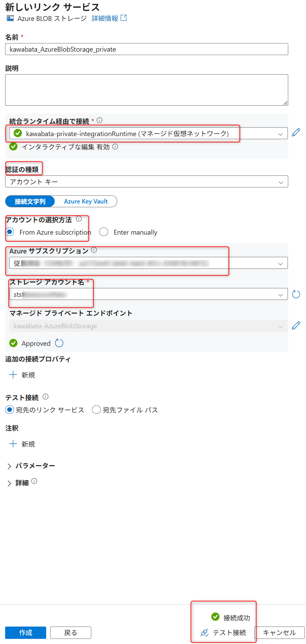Select Enter manually radio button

tap(104, 232)
